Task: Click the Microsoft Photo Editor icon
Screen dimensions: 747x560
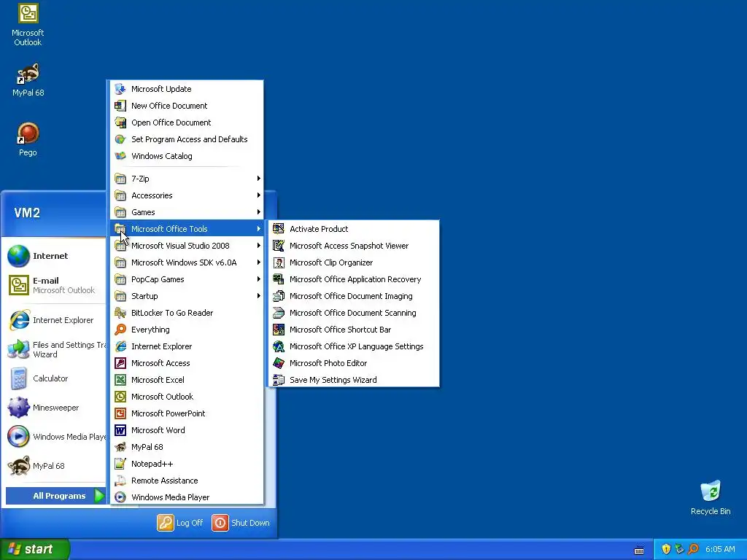Action: click(x=279, y=363)
